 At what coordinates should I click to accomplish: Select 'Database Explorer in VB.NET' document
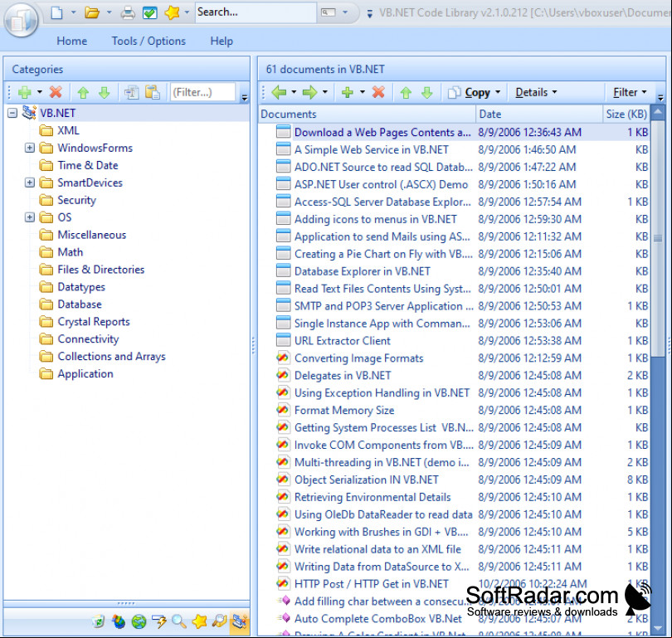(363, 271)
